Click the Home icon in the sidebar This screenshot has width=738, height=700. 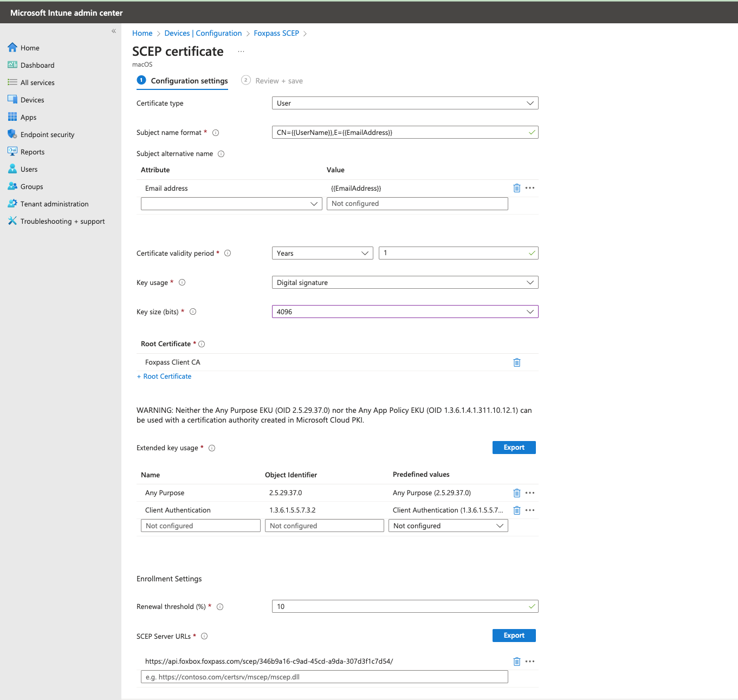(x=12, y=48)
